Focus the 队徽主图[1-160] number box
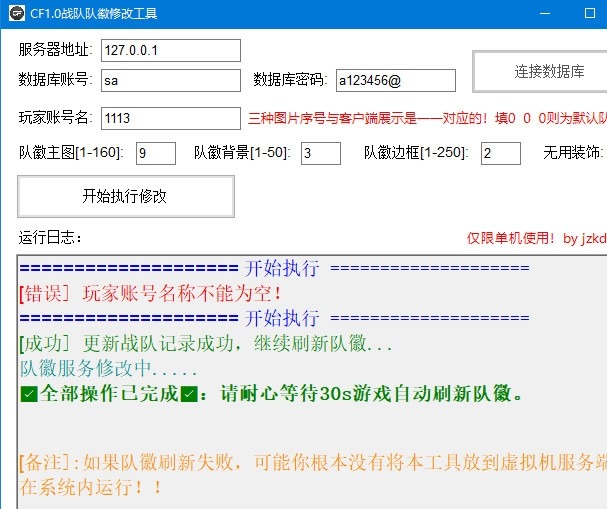 (156, 153)
